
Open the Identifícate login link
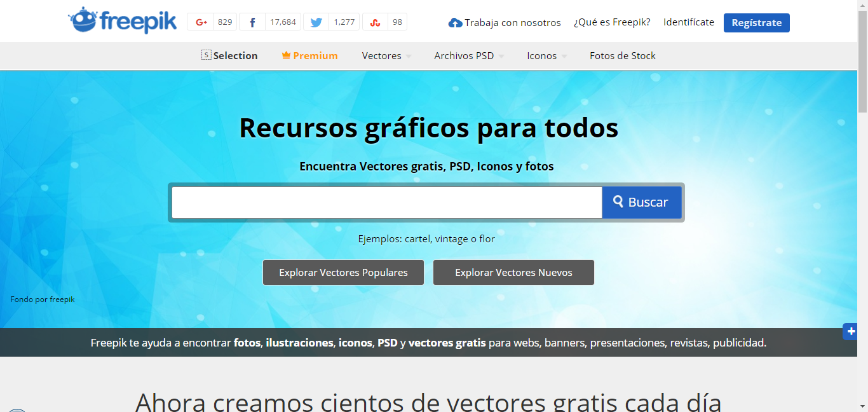click(688, 22)
